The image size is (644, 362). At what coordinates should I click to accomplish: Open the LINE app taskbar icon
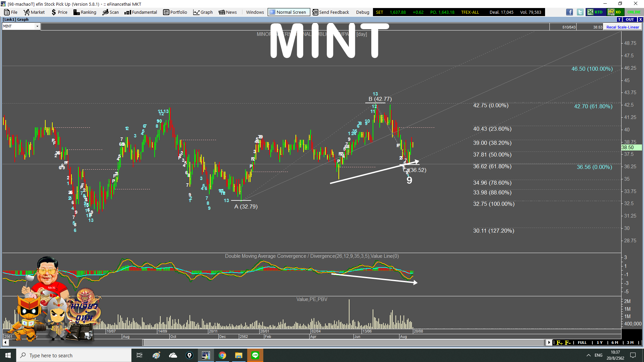[x=255, y=355]
